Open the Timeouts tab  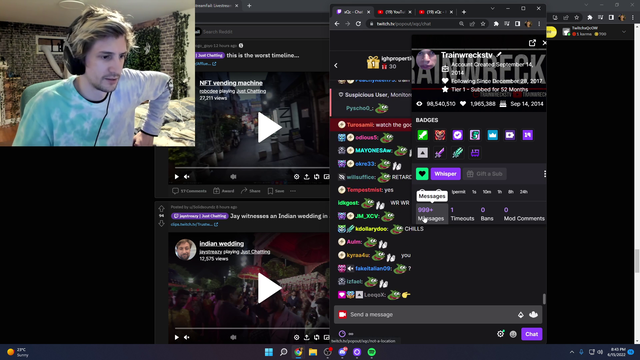click(462, 214)
